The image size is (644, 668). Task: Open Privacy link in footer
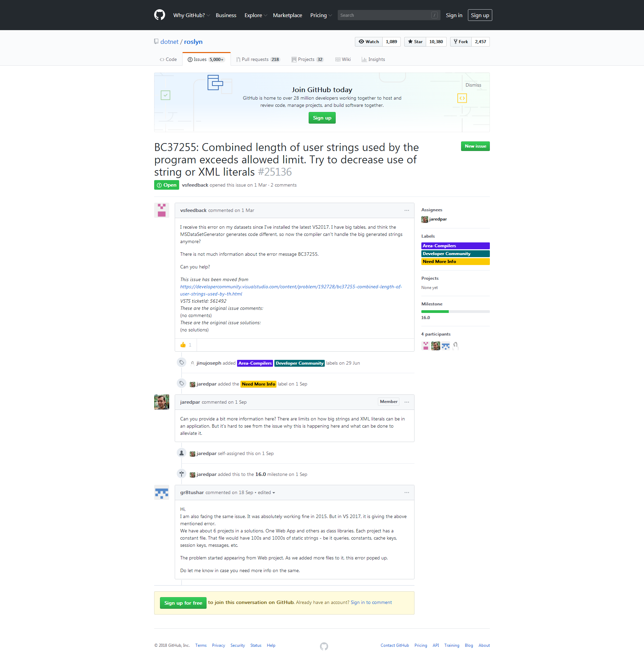point(219,645)
